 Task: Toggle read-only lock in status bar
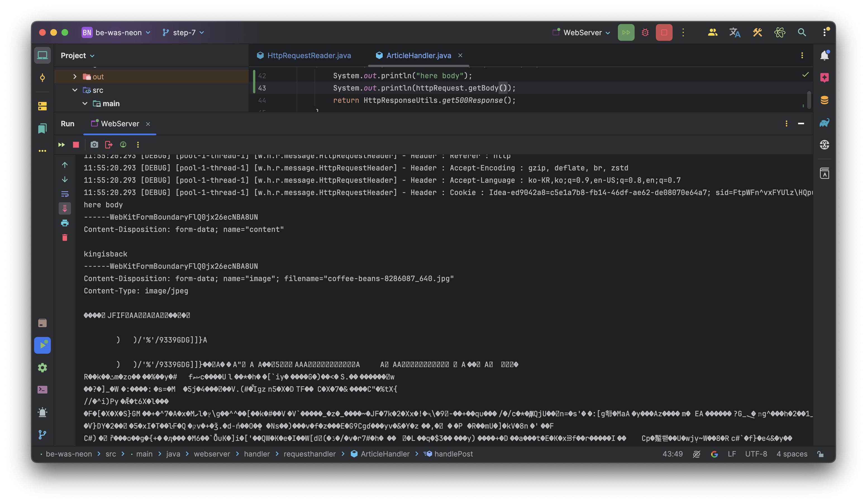point(821,454)
